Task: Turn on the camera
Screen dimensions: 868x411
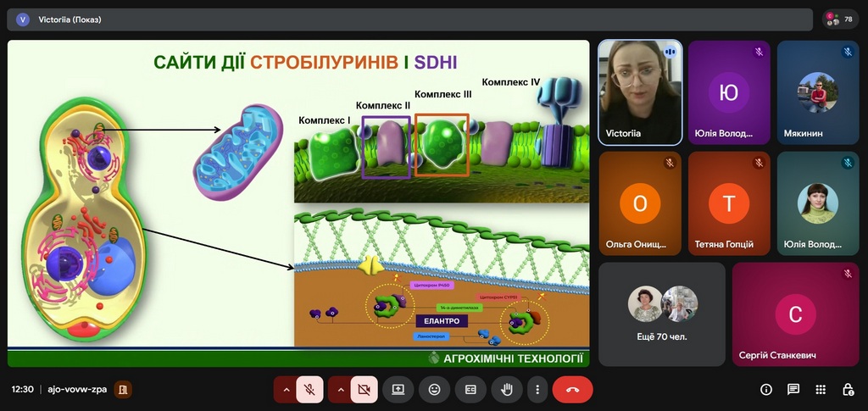Action: tap(364, 390)
